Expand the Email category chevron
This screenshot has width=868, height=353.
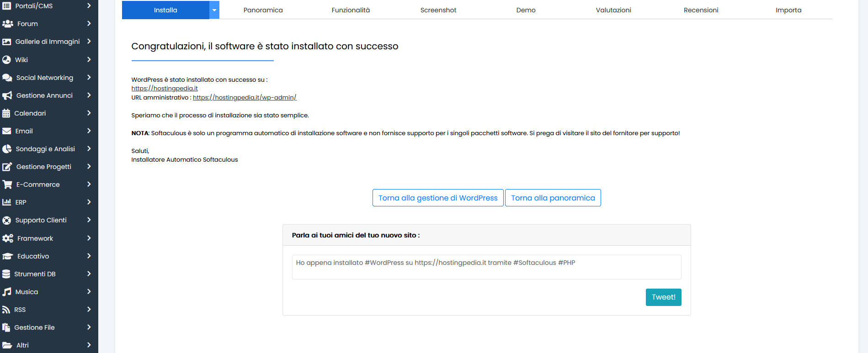(x=89, y=131)
